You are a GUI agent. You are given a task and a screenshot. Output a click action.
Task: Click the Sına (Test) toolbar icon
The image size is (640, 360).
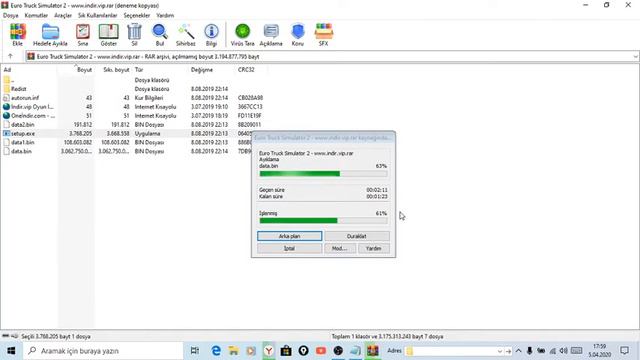pyautogui.click(x=83, y=34)
